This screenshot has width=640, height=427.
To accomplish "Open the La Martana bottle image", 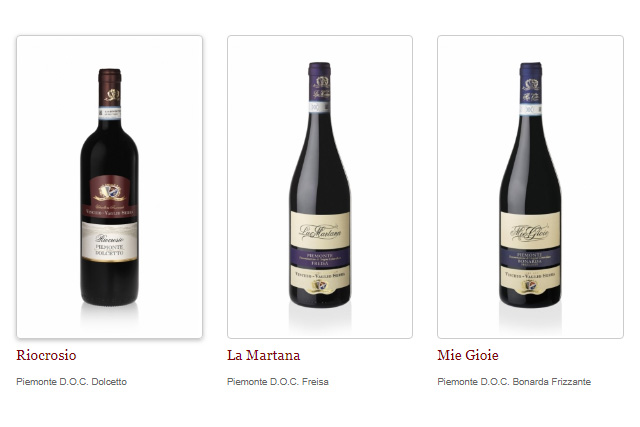I will coord(320,187).
